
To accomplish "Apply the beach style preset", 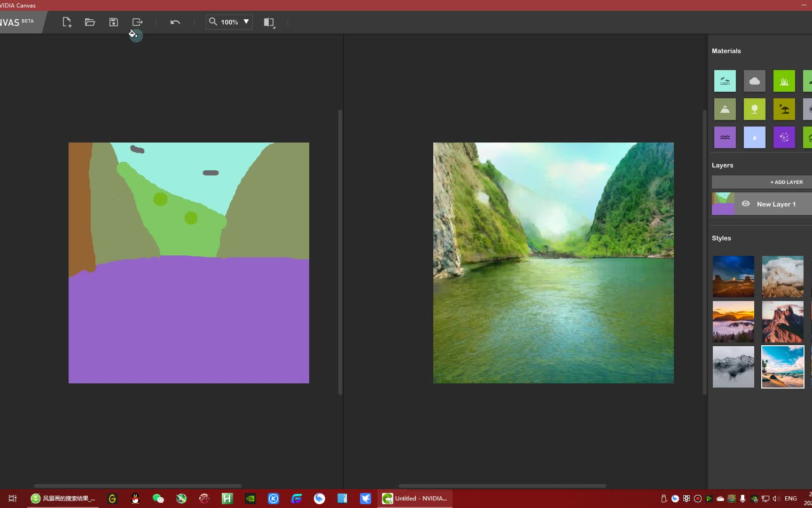I will coord(782,367).
